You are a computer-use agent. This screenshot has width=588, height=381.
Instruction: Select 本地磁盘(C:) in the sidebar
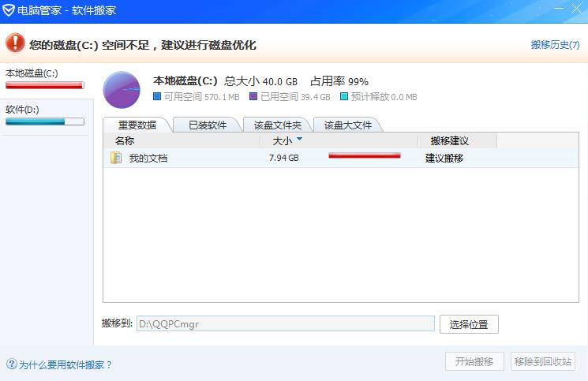pyautogui.click(x=47, y=81)
